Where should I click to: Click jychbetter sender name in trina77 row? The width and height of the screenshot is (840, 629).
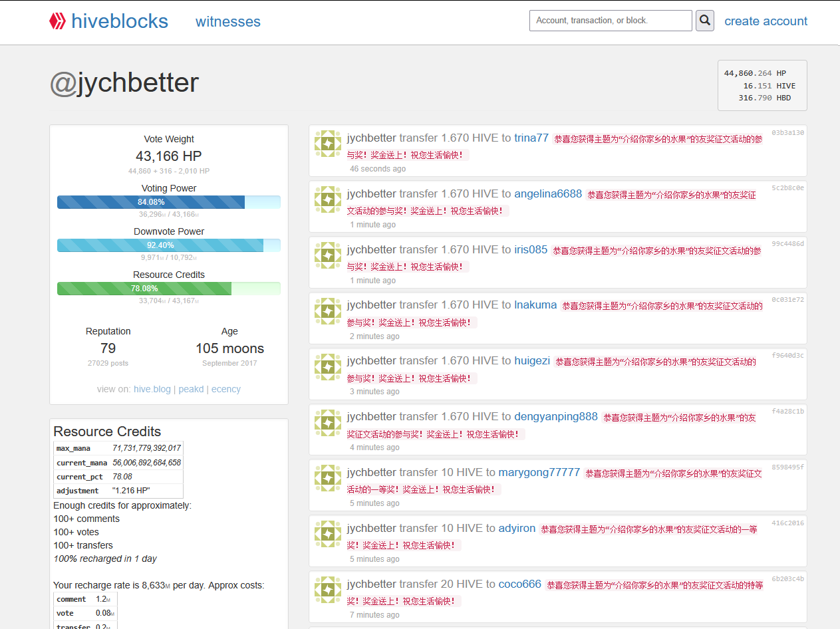coord(372,138)
